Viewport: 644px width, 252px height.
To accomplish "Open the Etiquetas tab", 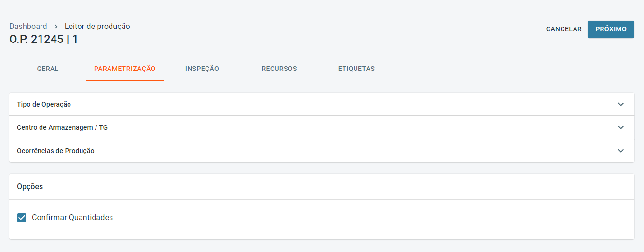I will 356,69.
